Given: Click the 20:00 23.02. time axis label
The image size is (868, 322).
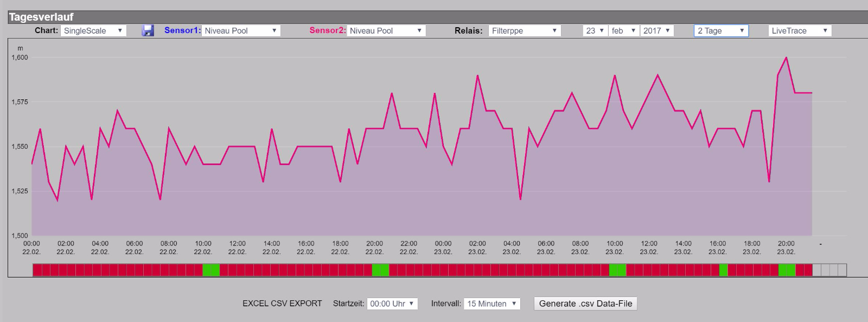Looking at the screenshot, I should tap(786, 248).
